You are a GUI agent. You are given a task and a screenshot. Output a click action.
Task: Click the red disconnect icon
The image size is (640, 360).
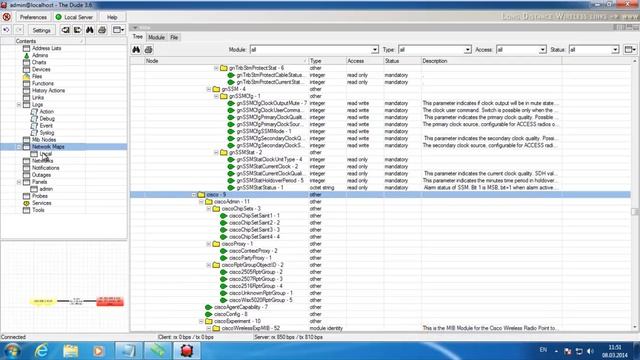(7, 17)
